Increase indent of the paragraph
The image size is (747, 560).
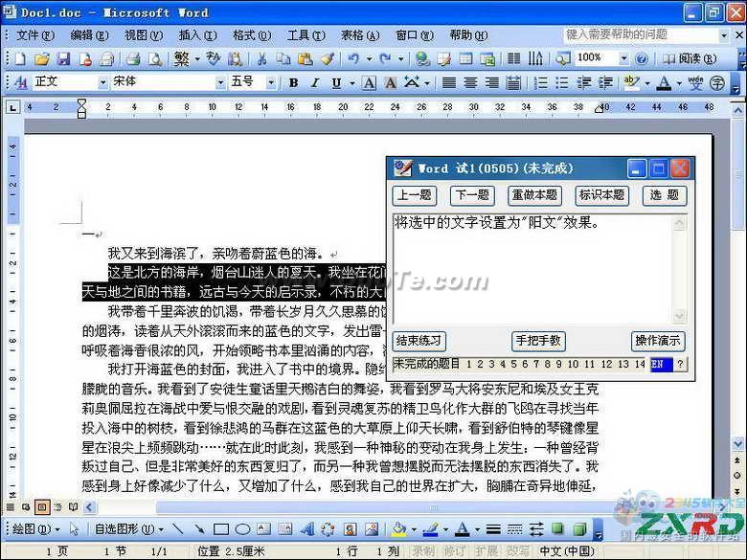point(605,83)
